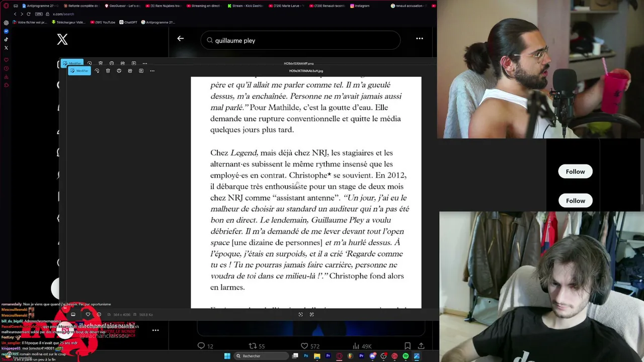This screenshot has height=362, width=644.
Task: Favorite the image with the heart icon
Action: tap(88, 315)
